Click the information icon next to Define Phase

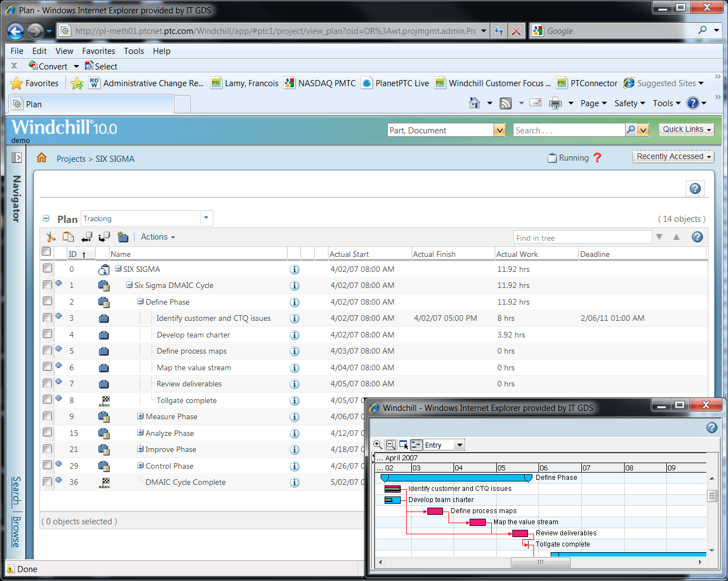[295, 302]
